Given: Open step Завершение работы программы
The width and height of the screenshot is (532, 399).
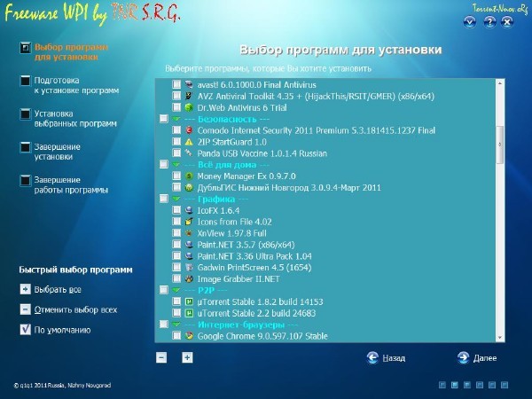Looking at the screenshot, I should pyautogui.click(x=64, y=185).
